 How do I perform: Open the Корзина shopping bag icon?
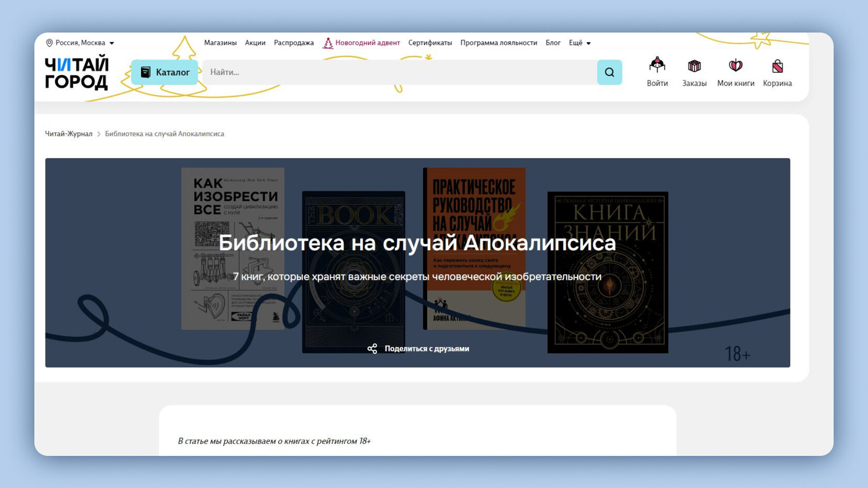tap(778, 66)
